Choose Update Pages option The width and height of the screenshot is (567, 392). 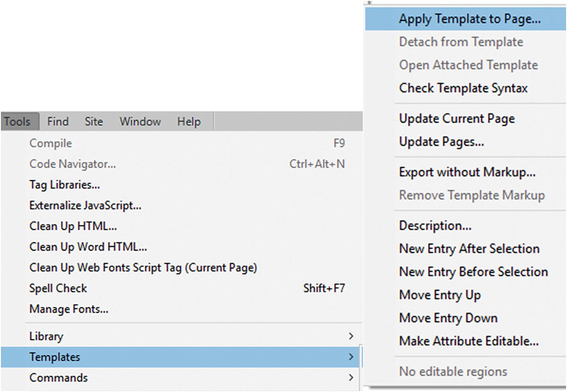pyautogui.click(x=441, y=142)
